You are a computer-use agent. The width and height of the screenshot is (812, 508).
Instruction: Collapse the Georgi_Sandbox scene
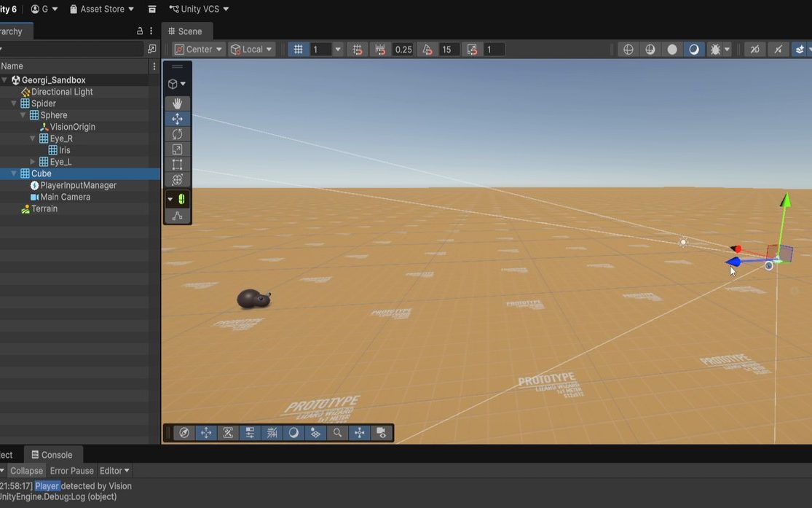4,80
